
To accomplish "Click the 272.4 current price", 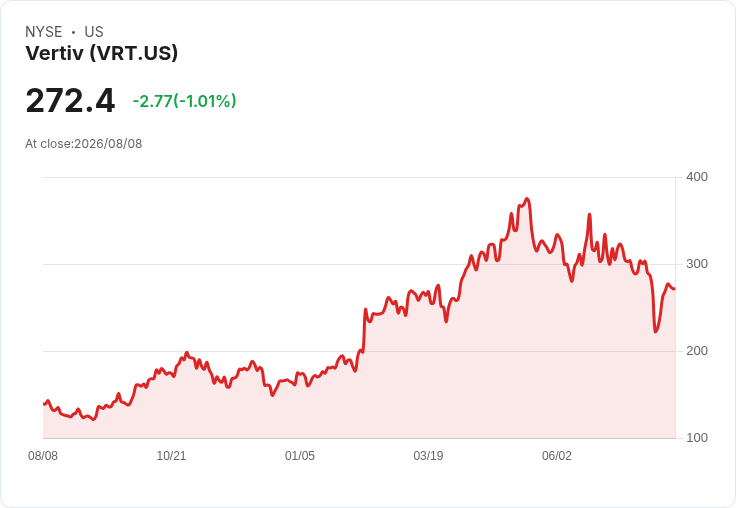I will coord(70,100).
